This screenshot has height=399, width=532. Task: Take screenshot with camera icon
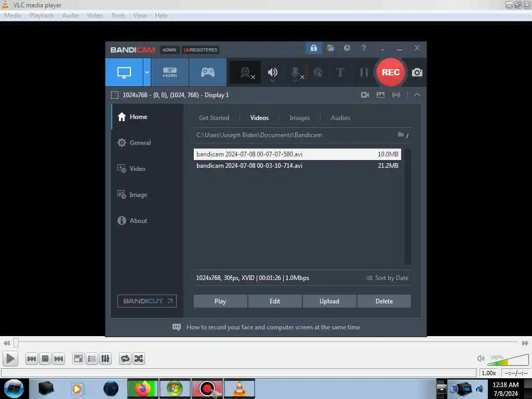pos(417,73)
